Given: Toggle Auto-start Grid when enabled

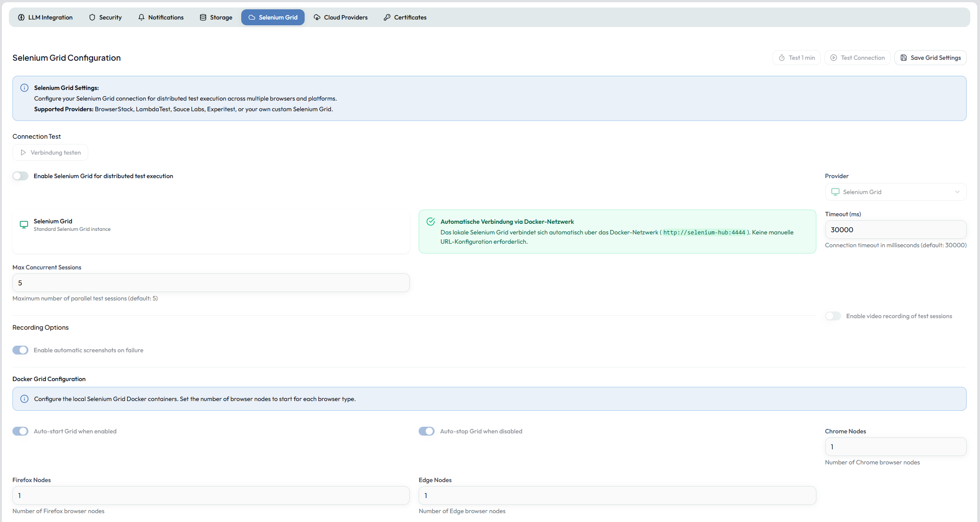Looking at the screenshot, I should pyautogui.click(x=20, y=431).
